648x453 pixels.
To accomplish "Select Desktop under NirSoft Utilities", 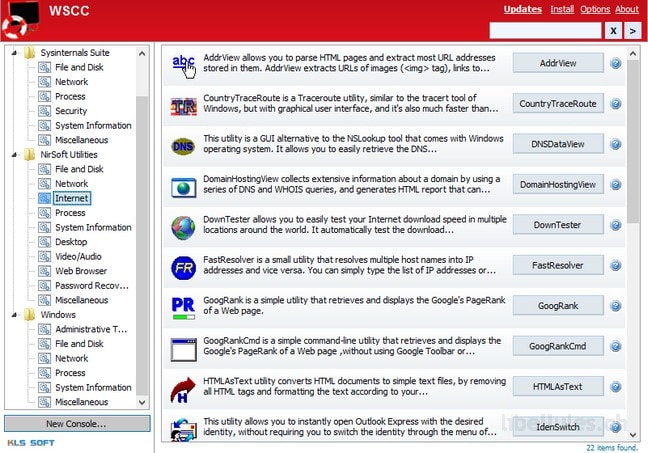I will click(x=71, y=242).
